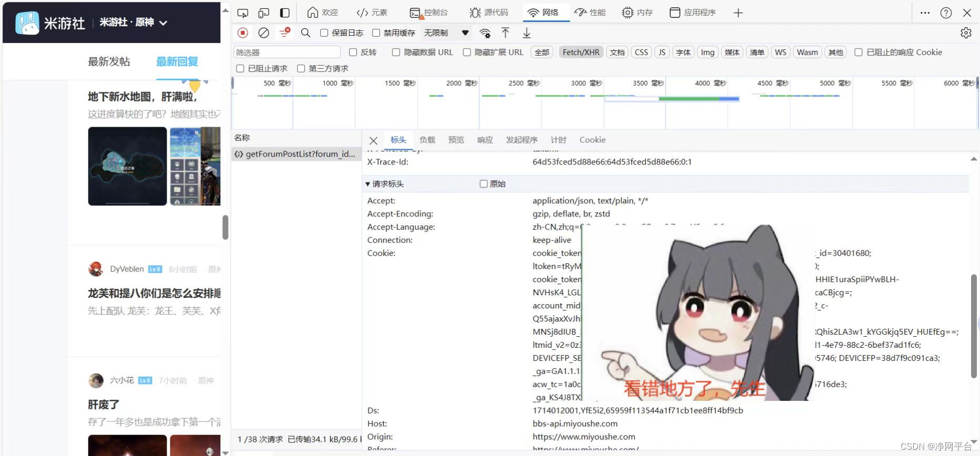
Task: Filter by 其他 other type
Action: (x=836, y=53)
